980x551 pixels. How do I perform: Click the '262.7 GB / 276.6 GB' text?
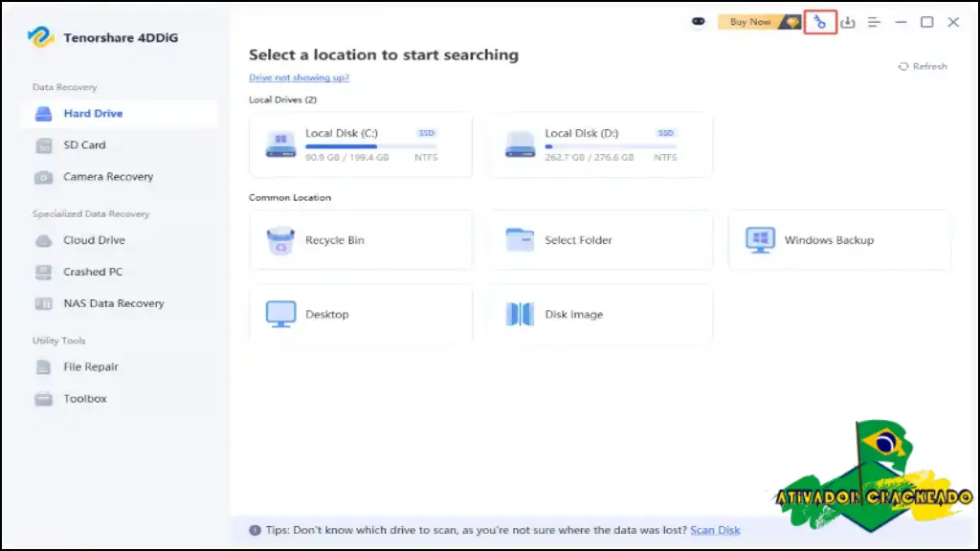(590, 158)
